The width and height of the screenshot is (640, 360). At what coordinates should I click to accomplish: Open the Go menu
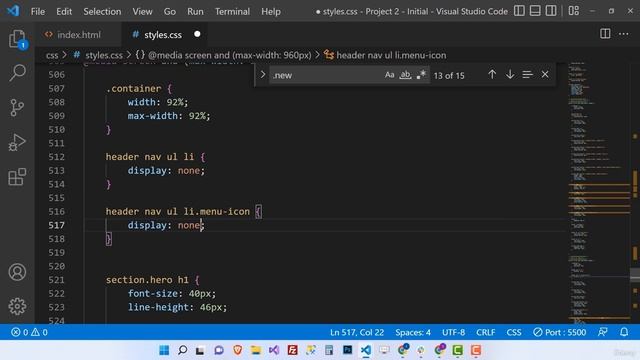[170, 11]
